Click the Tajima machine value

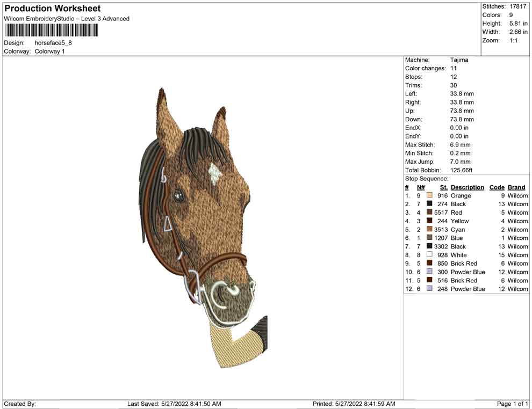pos(459,60)
